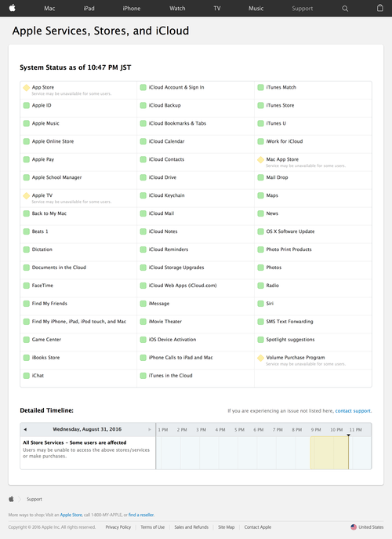Click the Apple logo in the top navigation
Viewport: 392px width, 539px height.
click(x=12, y=8)
